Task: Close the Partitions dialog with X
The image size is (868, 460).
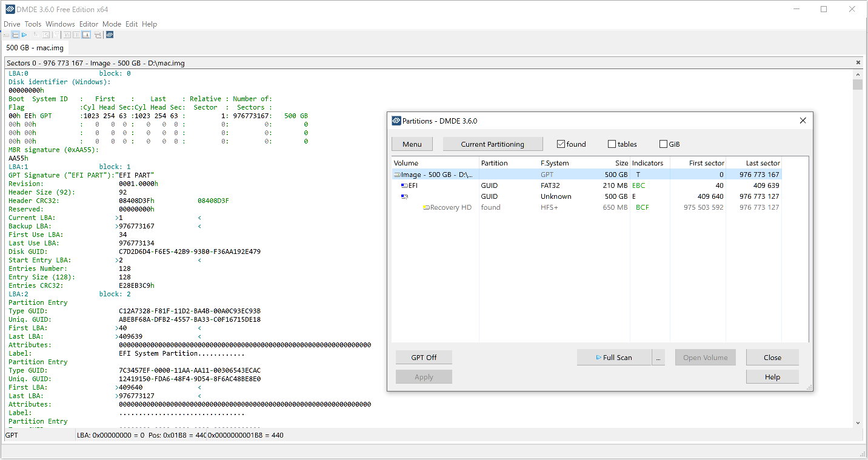Action: 803,121
